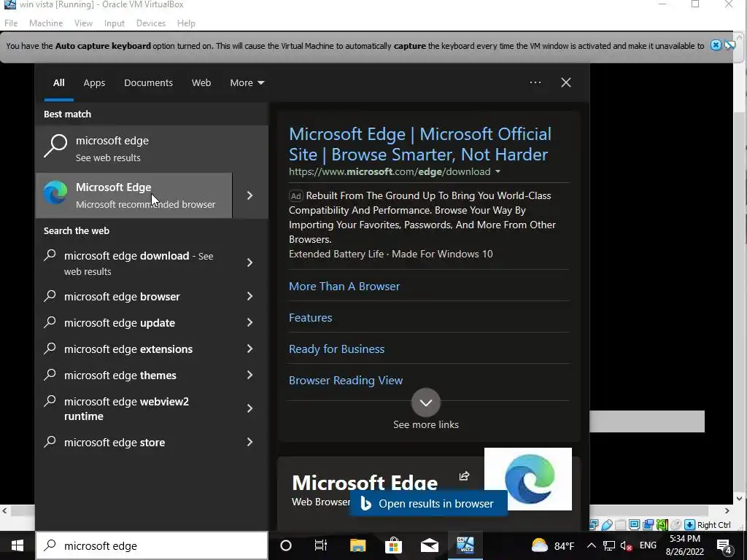Switch to the Web search tab
Image resolution: width=747 pixels, height=560 pixels.
coord(201,83)
